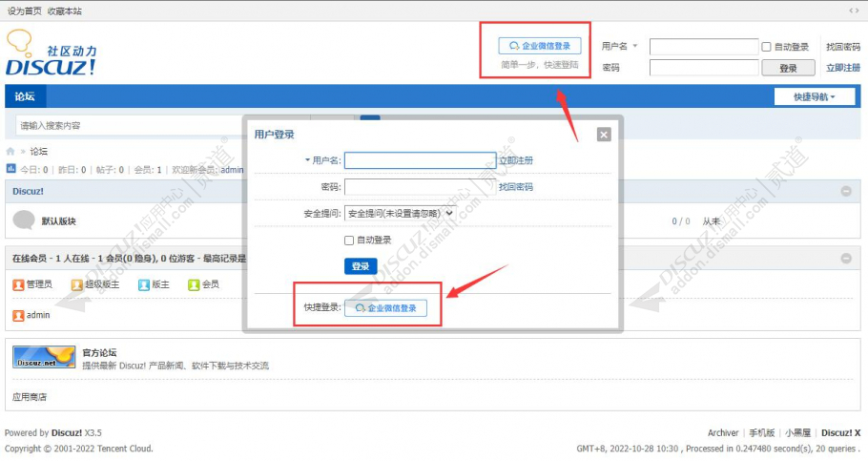868x461 pixels.
Task: Click header 找回密码 link
Action: [x=843, y=47]
